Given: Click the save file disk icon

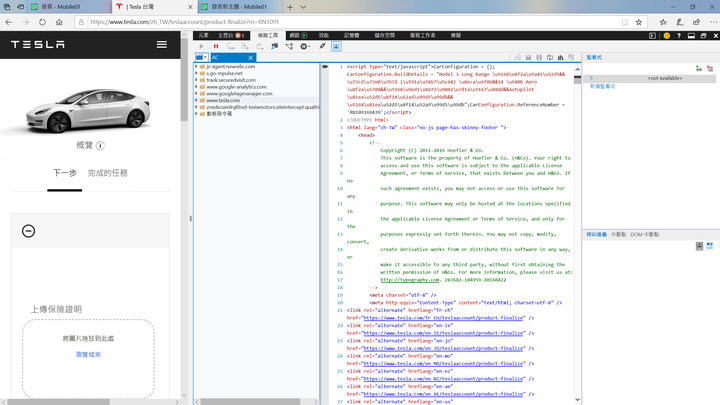Looking at the screenshot, I should coord(529,57).
